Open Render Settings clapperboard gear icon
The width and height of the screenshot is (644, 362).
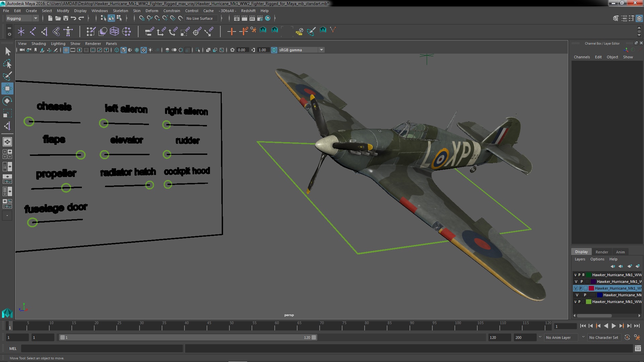tap(260, 18)
